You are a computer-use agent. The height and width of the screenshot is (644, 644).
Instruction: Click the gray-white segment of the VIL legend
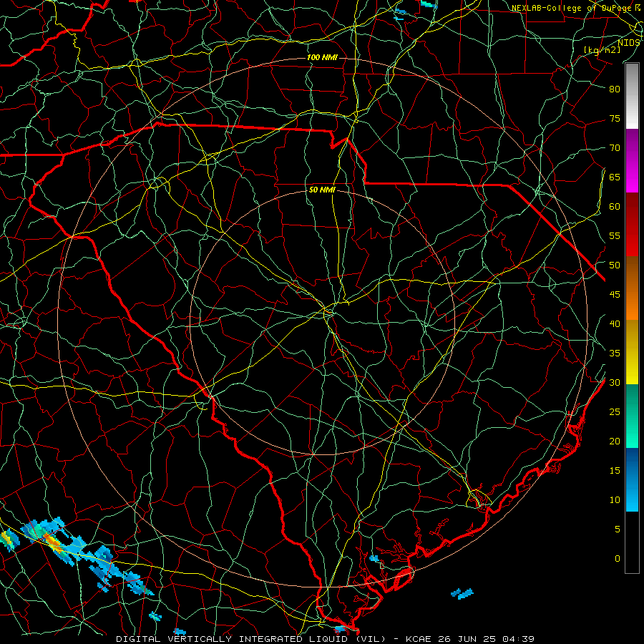coord(632,96)
